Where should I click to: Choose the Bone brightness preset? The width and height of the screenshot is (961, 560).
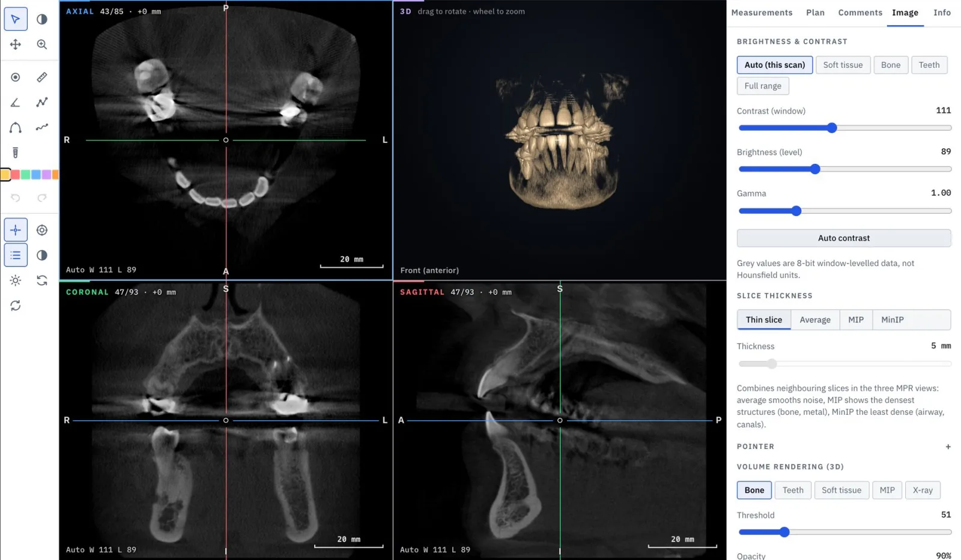click(891, 65)
